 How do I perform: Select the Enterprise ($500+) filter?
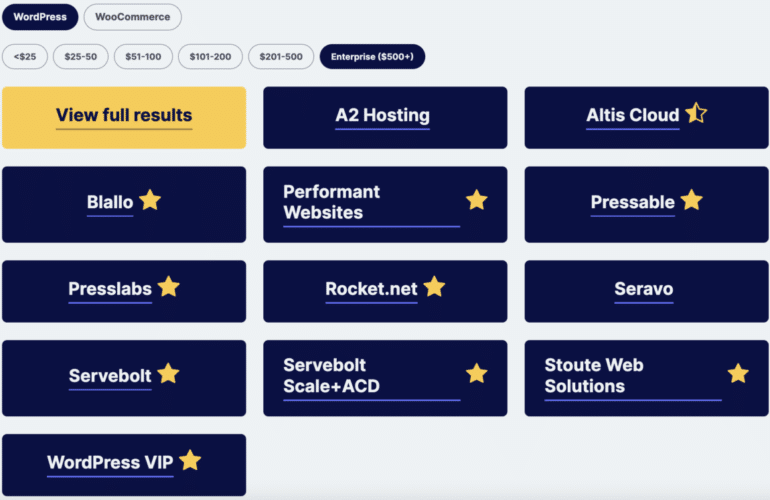372,57
